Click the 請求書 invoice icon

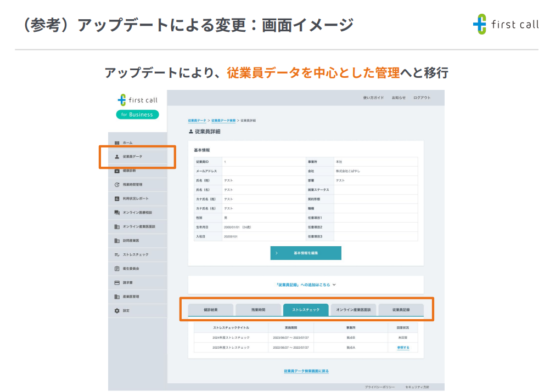pyautogui.click(x=116, y=282)
